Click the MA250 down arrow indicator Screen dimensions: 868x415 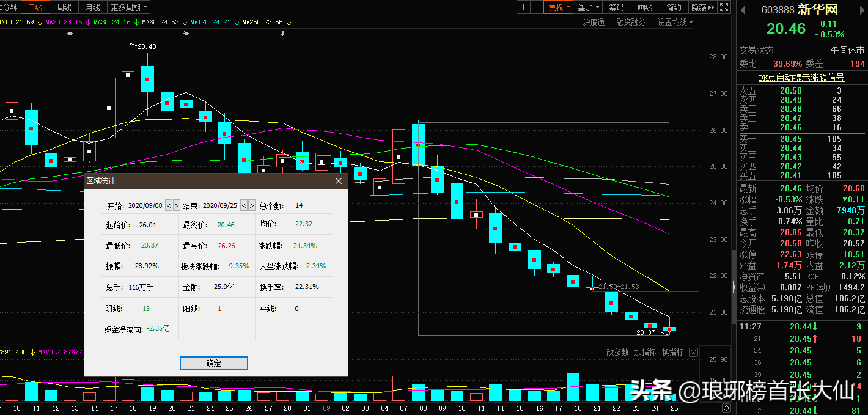click(x=289, y=22)
